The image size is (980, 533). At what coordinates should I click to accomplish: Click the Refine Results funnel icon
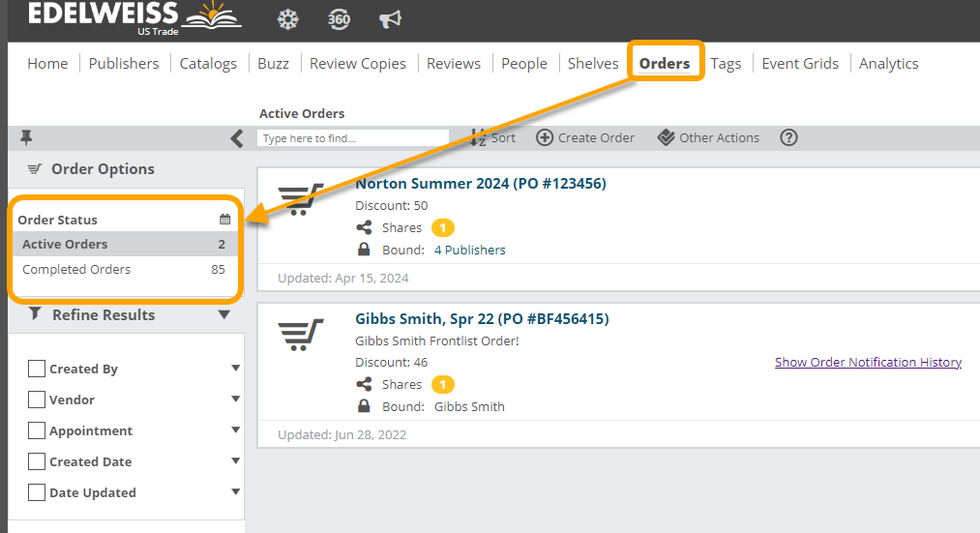point(35,313)
